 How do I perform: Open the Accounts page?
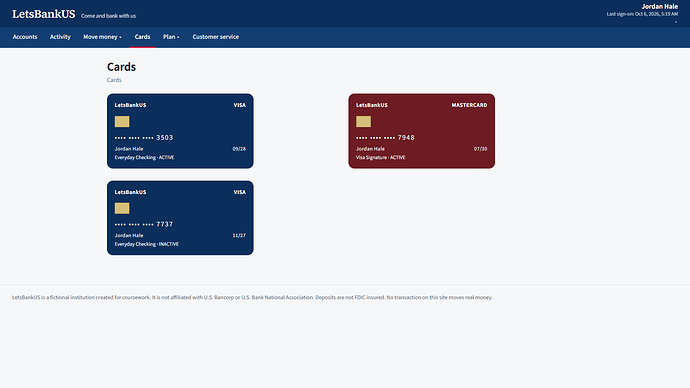click(x=25, y=37)
